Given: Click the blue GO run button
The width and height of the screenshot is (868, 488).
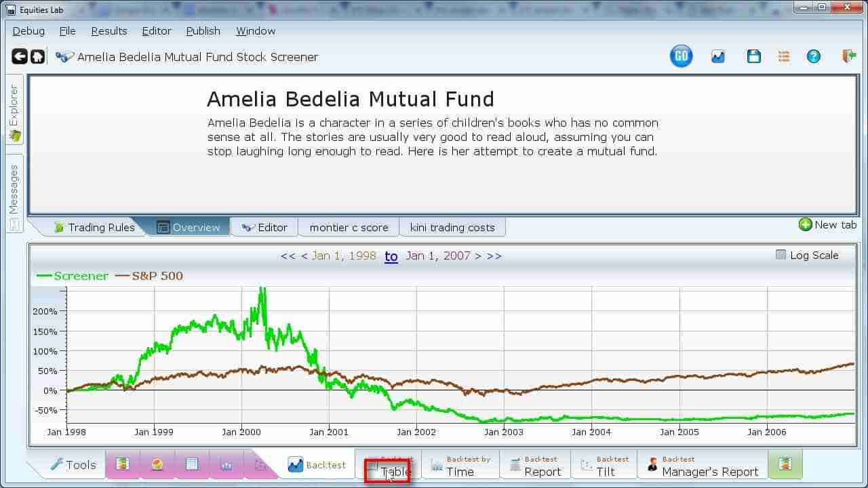Looking at the screenshot, I should (x=682, y=56).
